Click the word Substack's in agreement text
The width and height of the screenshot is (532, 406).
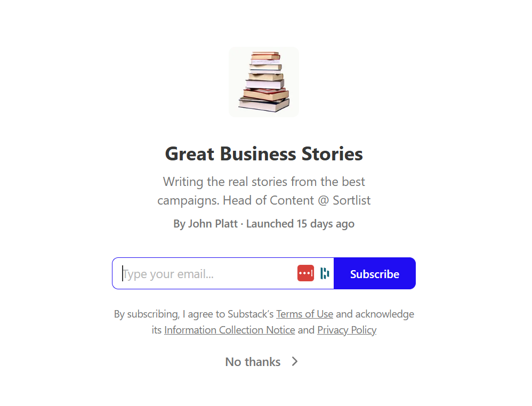[251, 314]
